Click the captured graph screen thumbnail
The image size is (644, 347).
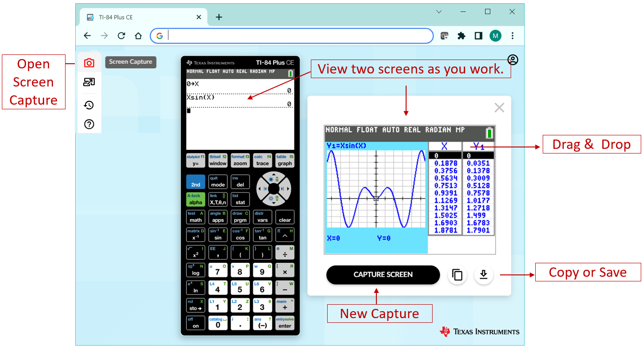point(409,189)
